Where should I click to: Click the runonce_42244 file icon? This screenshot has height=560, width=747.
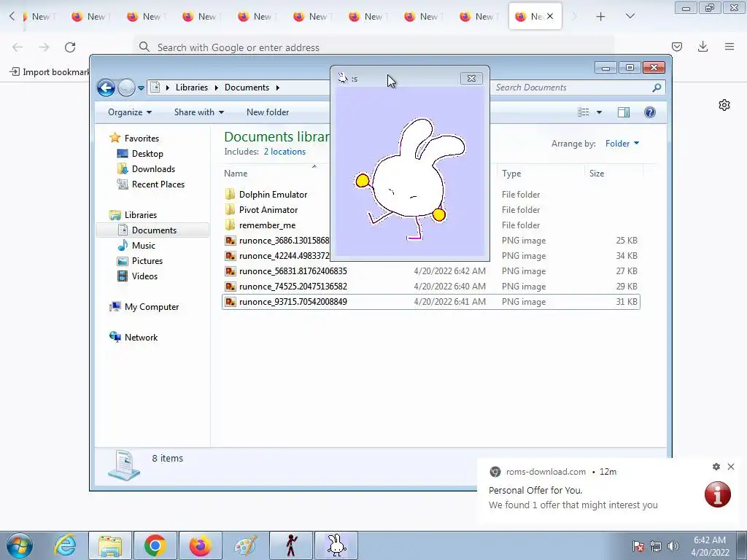click(231, 256)
